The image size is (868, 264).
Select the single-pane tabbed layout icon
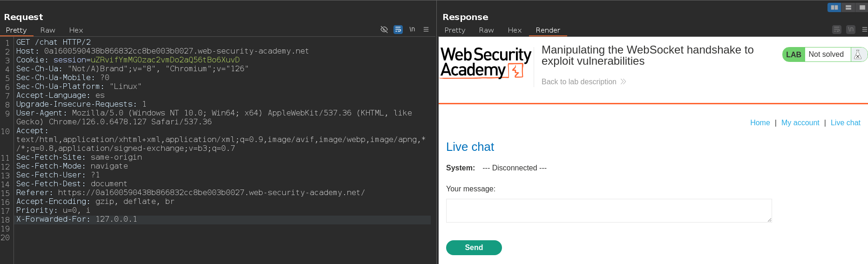click(x=862, y=7)
